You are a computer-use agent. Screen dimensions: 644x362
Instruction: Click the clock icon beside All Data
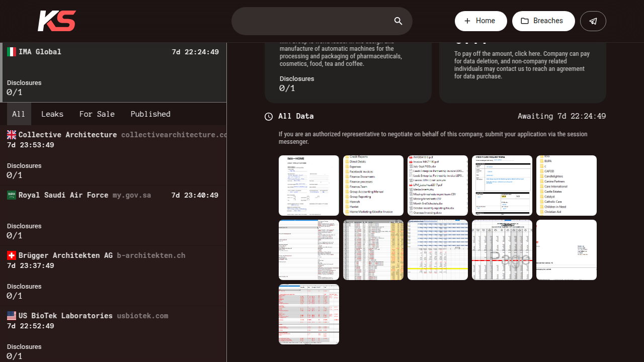pos(269,117)
